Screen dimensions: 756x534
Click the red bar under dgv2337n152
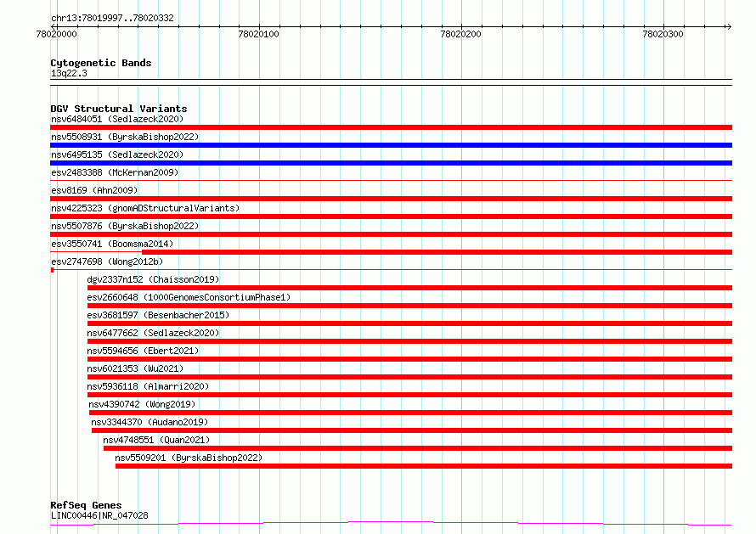pyautogui.click(x=409, y=288)
